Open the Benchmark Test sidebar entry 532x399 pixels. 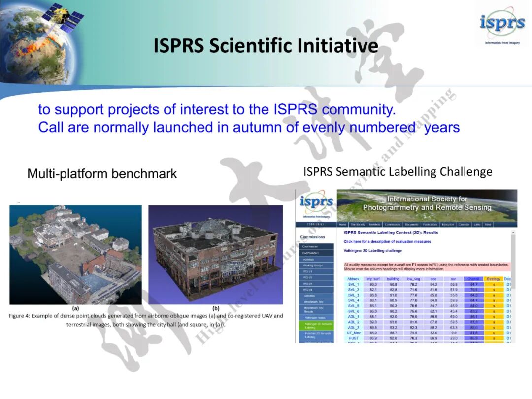pyautogui.click(x=317, y=302)
